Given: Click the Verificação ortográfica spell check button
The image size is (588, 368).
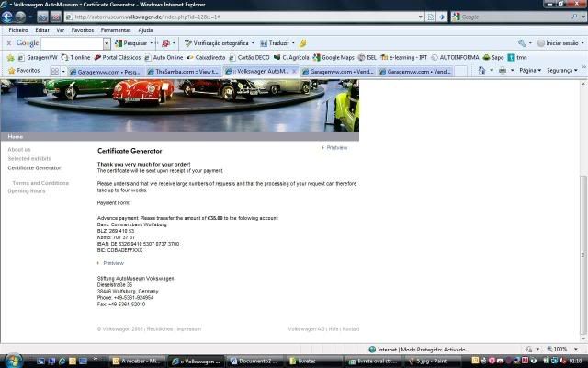Looking at the screenshot, I should pyautogui.click(x=217, y=43).
